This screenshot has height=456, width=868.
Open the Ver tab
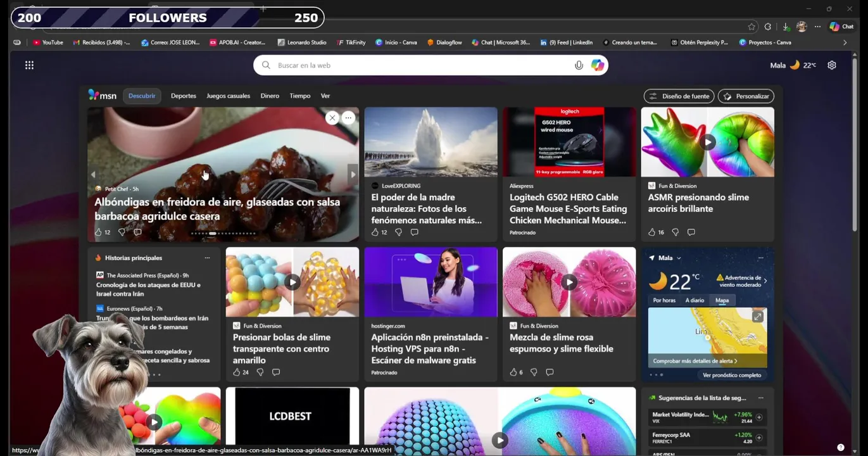point(325,96)
